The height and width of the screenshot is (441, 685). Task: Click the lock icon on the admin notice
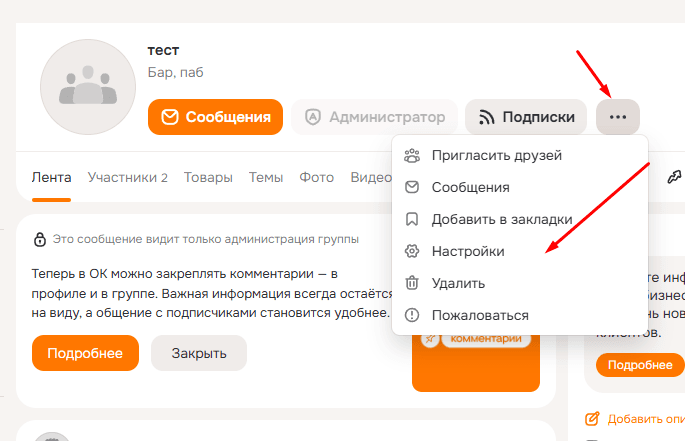point(40,239)
